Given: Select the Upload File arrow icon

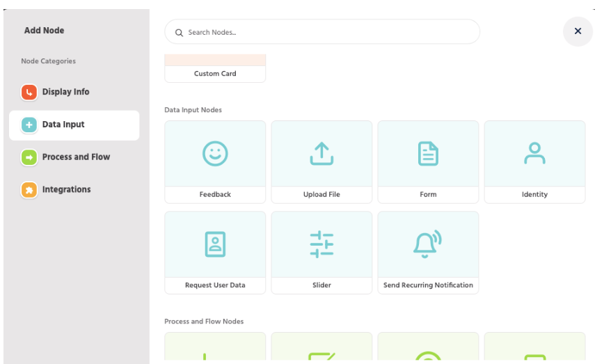Looking at the screenshot, I should (321, 153).
